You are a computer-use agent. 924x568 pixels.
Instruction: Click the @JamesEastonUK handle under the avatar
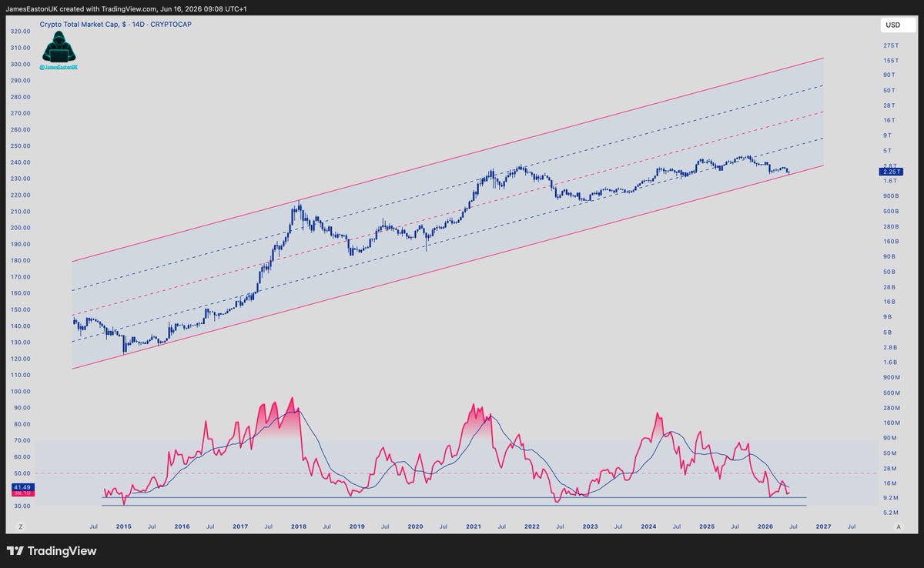pos(59,68)
